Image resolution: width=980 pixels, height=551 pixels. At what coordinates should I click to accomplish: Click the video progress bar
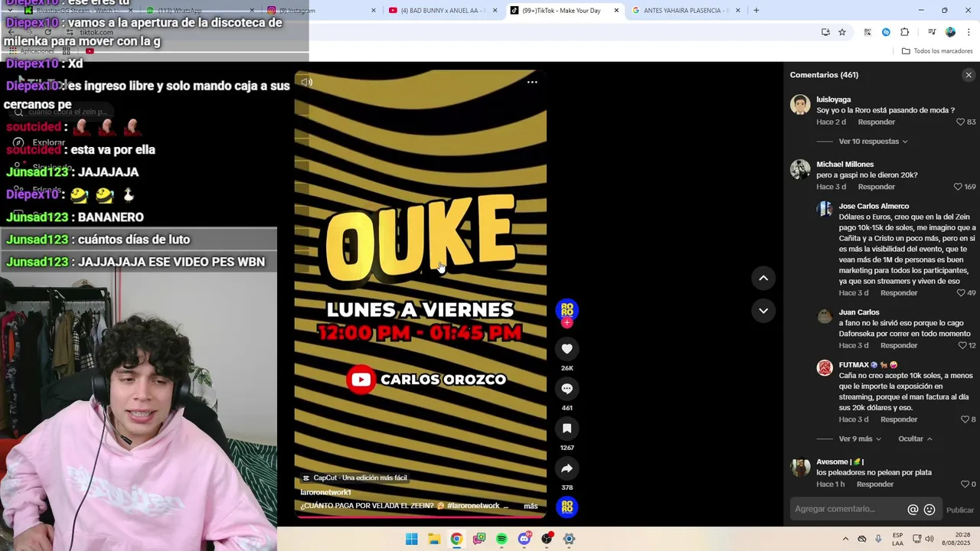[420, 516]
